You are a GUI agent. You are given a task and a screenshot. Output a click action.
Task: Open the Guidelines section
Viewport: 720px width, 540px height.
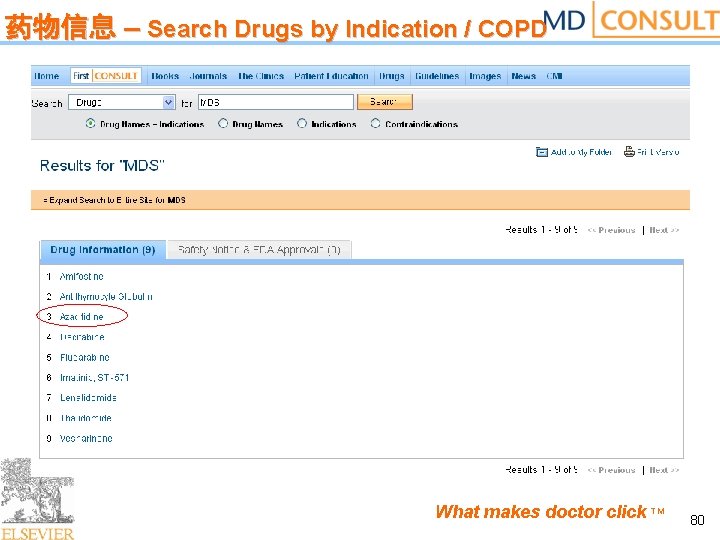[x=437, y=76]
